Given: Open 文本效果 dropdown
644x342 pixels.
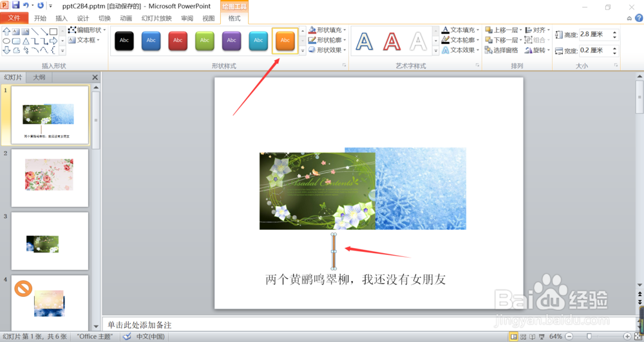Looking at the screenshot, I should [x=460, y=50].
